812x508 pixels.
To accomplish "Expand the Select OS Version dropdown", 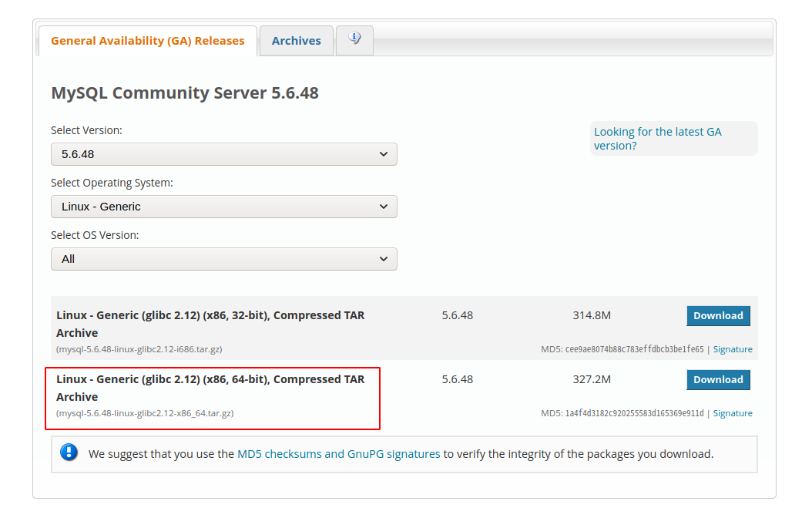I will coord(223,259).
